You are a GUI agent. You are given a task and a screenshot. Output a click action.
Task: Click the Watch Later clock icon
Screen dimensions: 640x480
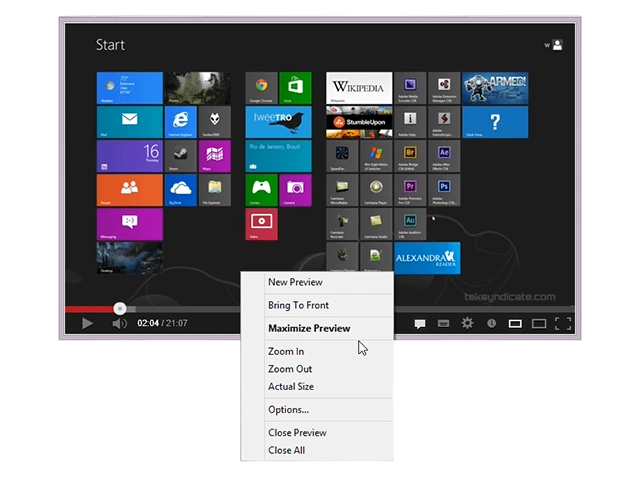(x=491, y=323)
